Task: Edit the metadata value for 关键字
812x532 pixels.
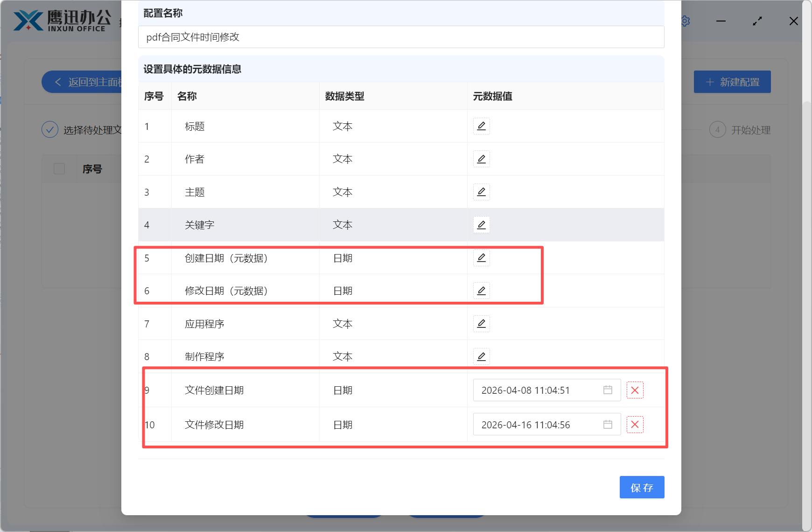Action: (481, 225)
